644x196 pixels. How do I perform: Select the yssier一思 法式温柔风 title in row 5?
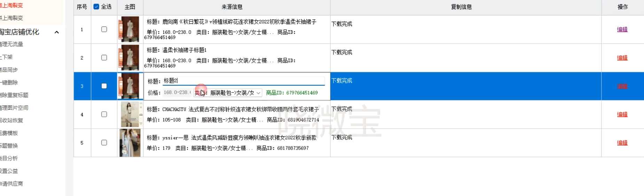tap(239, 138)
